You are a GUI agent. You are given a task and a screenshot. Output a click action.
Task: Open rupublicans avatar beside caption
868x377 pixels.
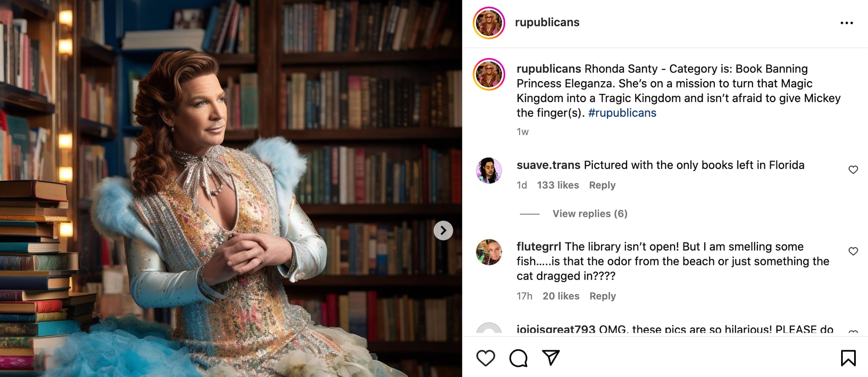point(489,74)
